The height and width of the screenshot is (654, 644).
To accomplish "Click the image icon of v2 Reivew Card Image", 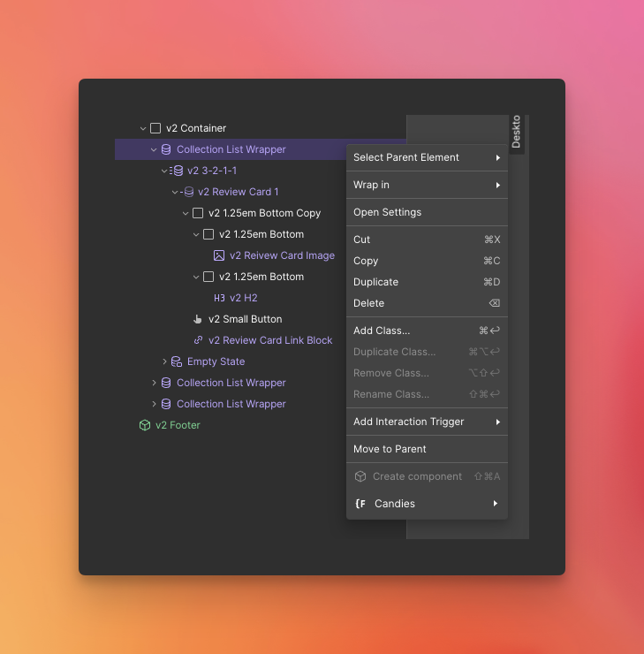I will (x=219, y=255).
